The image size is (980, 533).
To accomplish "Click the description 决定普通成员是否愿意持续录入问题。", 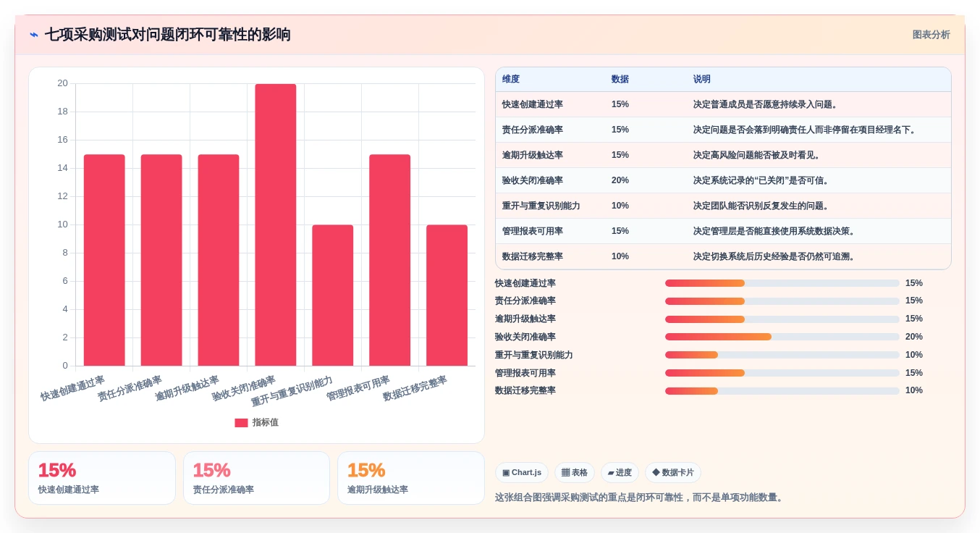I will (767, 104).
